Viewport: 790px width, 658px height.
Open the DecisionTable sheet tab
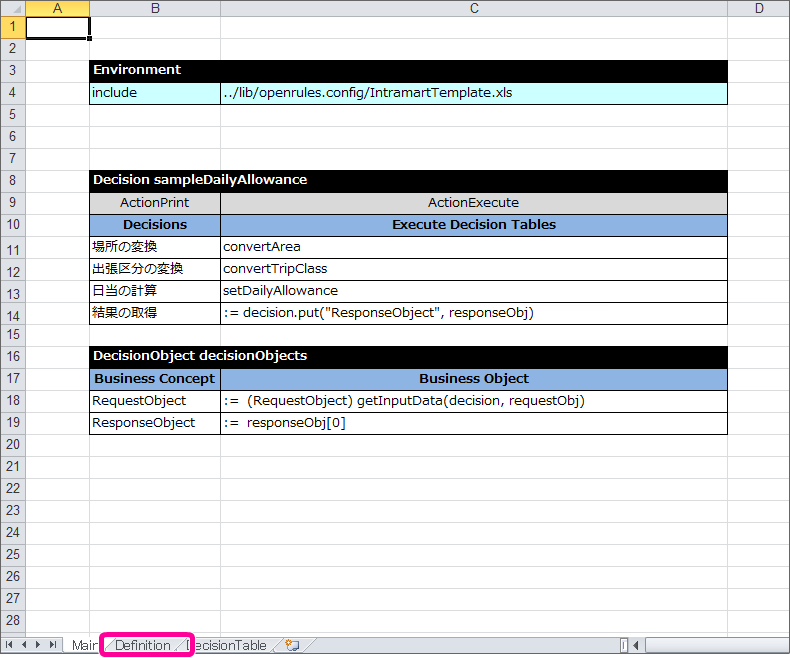pos(232,645)
